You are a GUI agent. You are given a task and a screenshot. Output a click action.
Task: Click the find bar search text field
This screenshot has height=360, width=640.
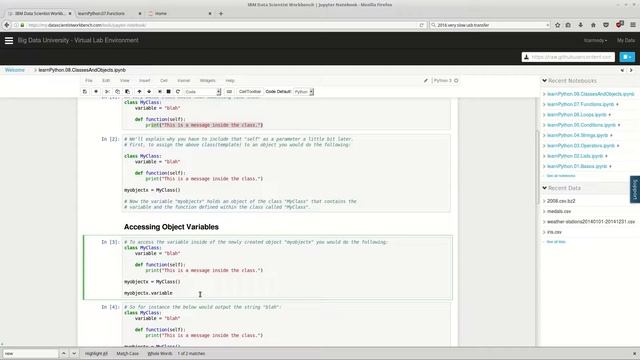click(x=31, y=353)
